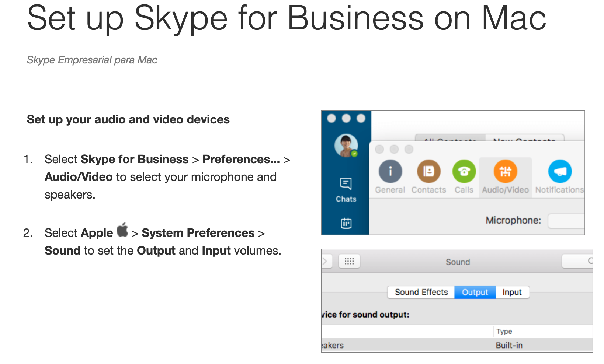This screenshot has height=364, width=604.
Task: Switch to the Sound Effects tab
Action: pyautogui.click(x=421, y=292)
